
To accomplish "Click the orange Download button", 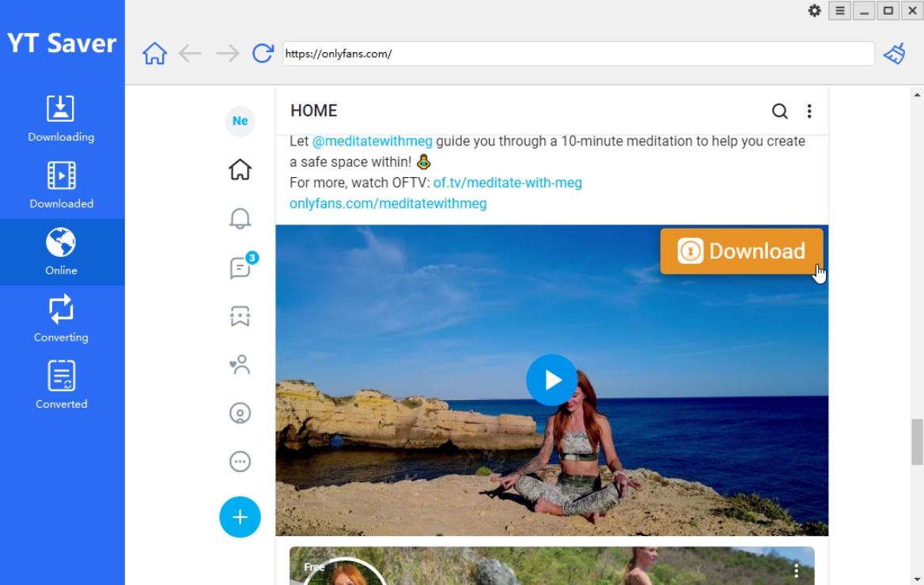I will (x=741, y=251).
